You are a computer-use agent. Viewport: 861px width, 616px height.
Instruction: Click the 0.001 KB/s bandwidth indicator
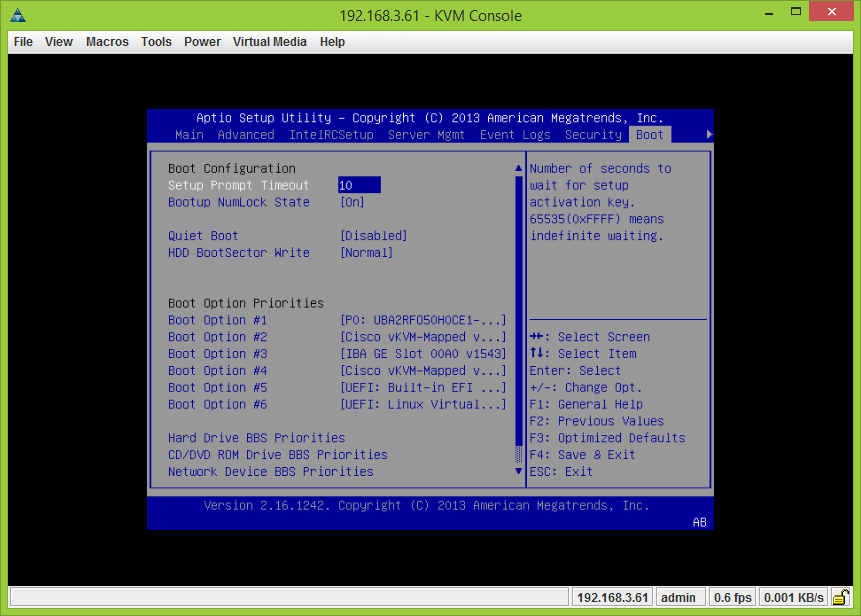click(793, 597)
